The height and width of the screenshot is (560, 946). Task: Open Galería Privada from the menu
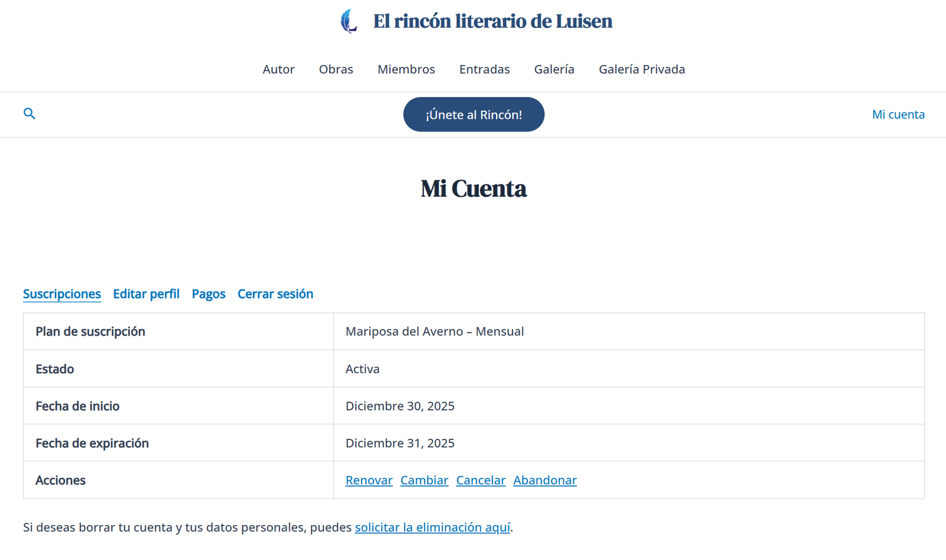pos(642,69)
